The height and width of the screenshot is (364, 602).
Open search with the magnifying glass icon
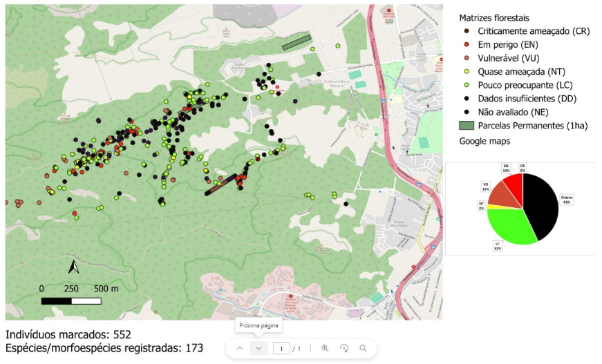[363, 349]
